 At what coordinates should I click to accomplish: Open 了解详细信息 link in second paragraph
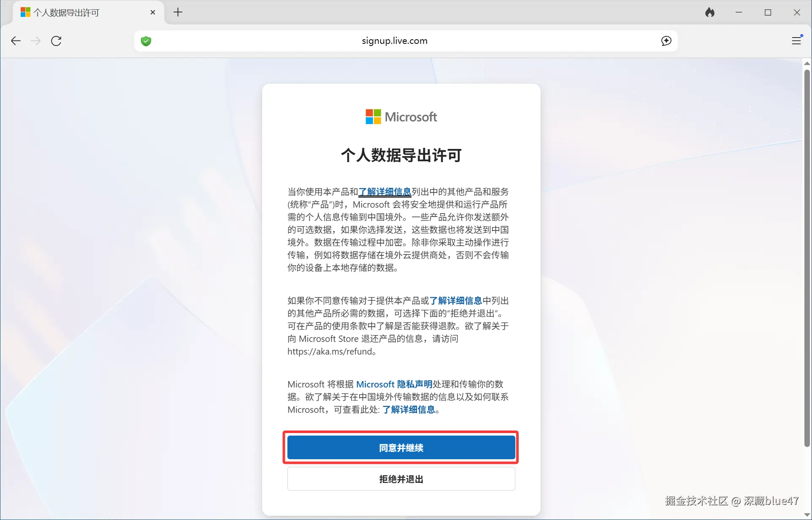pyautogui.click(x=455, y=301)
